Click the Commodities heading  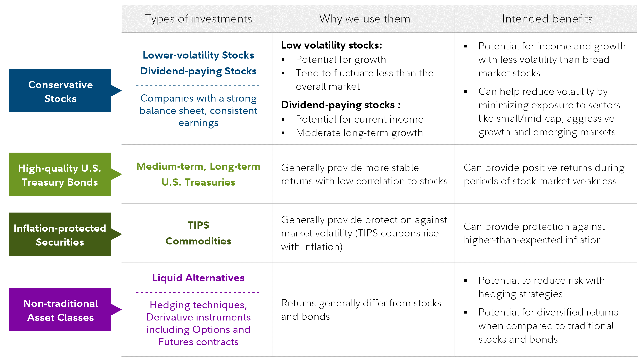(x=198, y=241)
